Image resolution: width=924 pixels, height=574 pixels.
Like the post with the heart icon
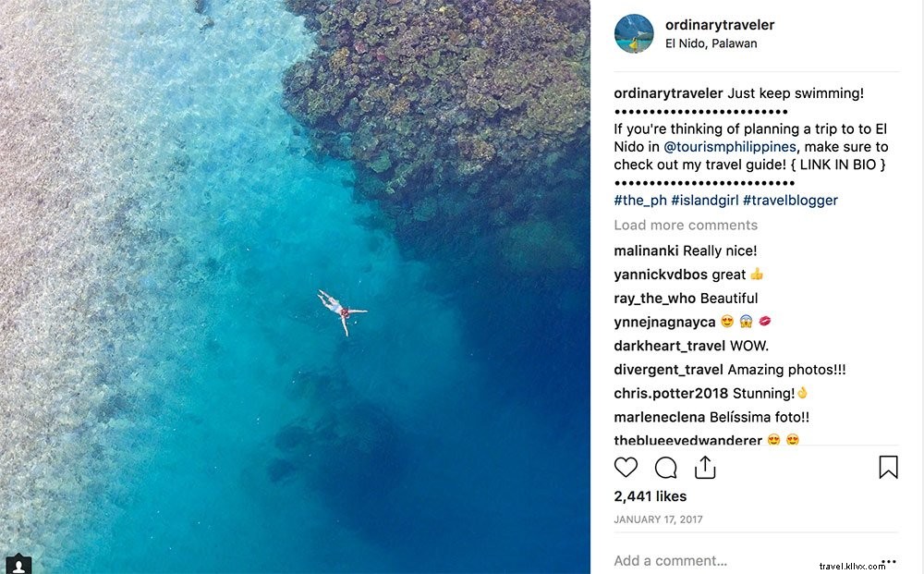click(x=626, y=468)
